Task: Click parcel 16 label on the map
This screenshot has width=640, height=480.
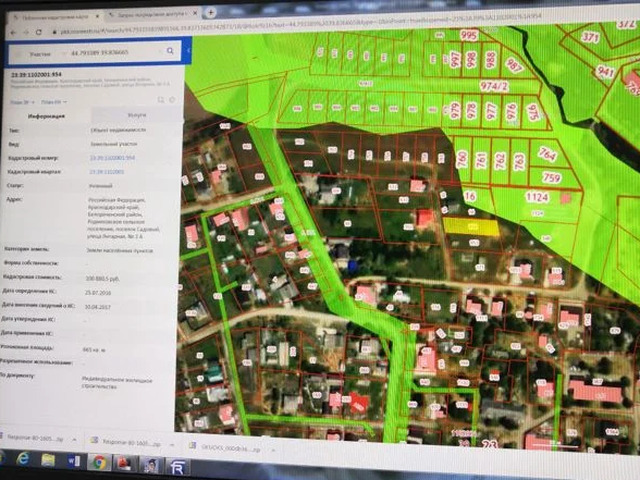Action: click(x=470, y=196)
